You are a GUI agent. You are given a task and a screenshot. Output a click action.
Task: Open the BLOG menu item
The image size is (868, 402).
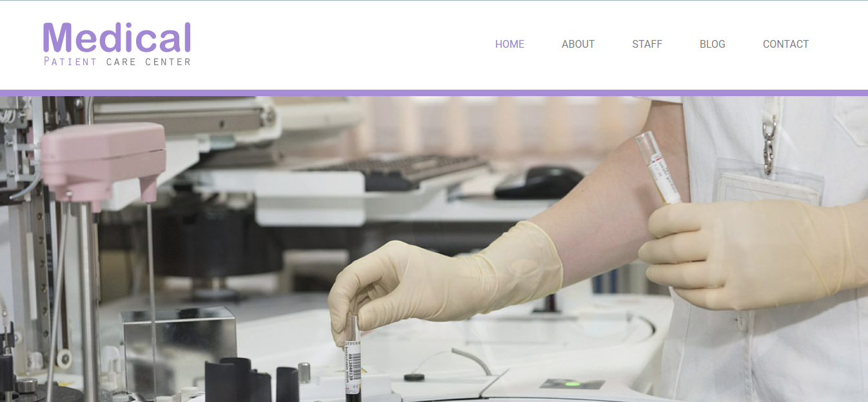[x=712, y=44]
